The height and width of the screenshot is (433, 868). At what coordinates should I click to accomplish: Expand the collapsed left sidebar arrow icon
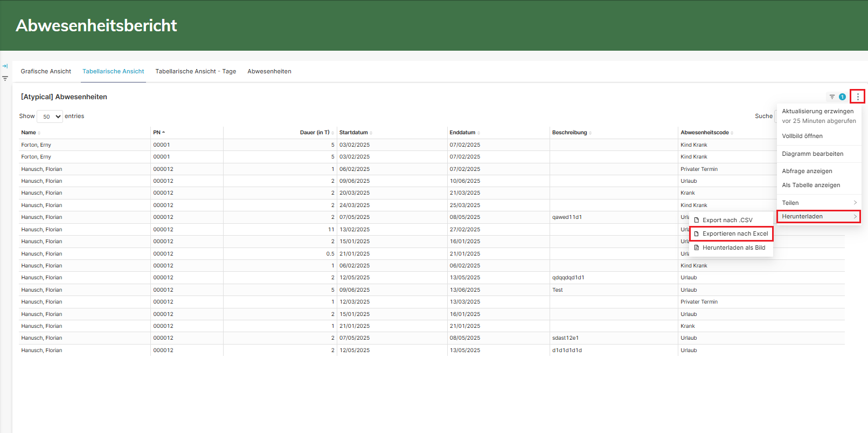pyautogui.click(x=5, y=66)
